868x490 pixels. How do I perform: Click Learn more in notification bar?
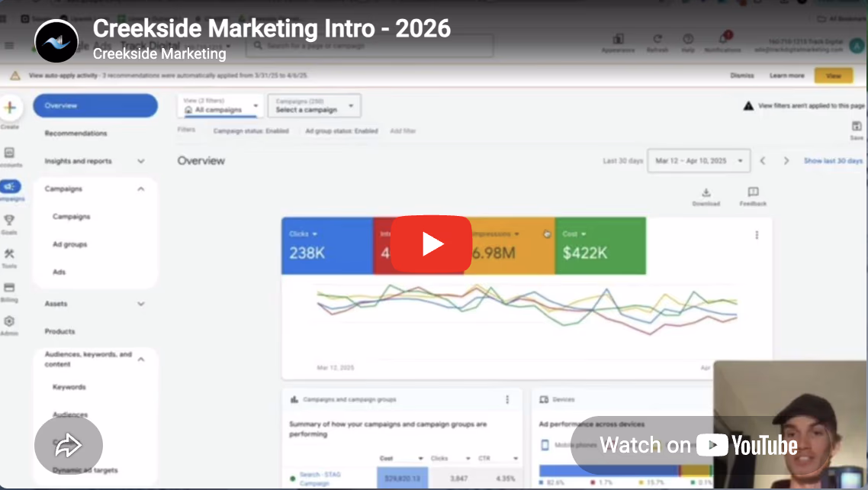tap(786, 76)
